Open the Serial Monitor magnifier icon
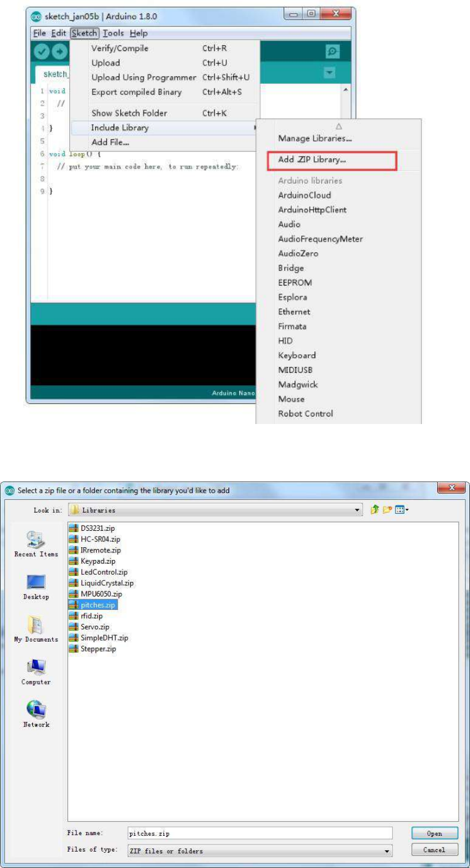The image size is (470, 868). pos(333,52)
